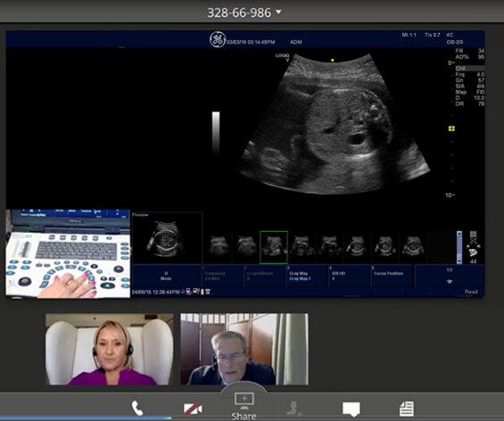Open the chat bubble icon
The height and width of the screenshot is (421, 504).
tap(351, 409)
